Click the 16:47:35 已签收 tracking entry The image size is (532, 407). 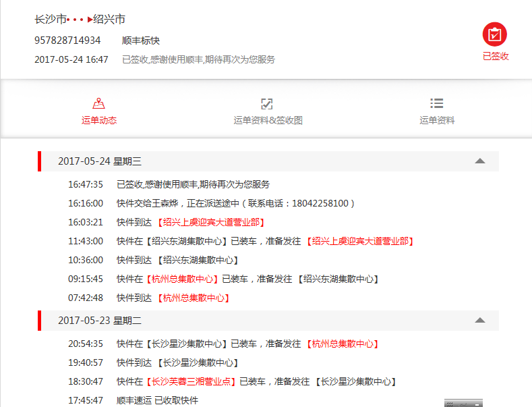pyautogui.click(x=169, y=184)
